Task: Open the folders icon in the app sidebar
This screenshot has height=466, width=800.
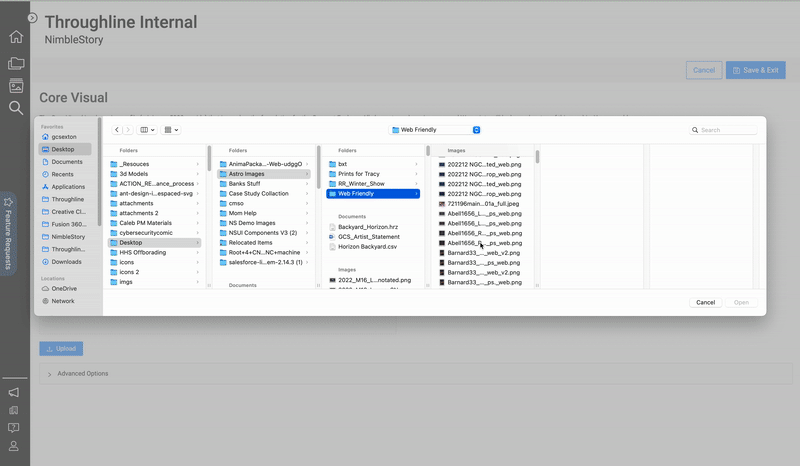Action: 16,63
